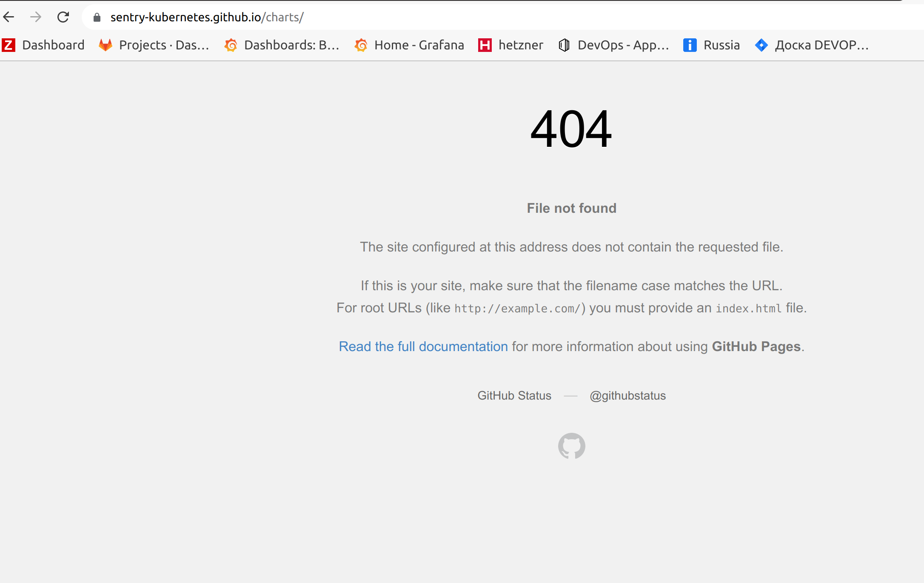Click the browser forward arrow

coord(36,17)
